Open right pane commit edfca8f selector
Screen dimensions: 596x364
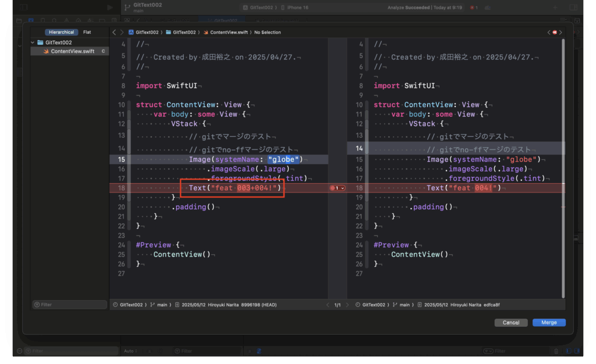459,305
